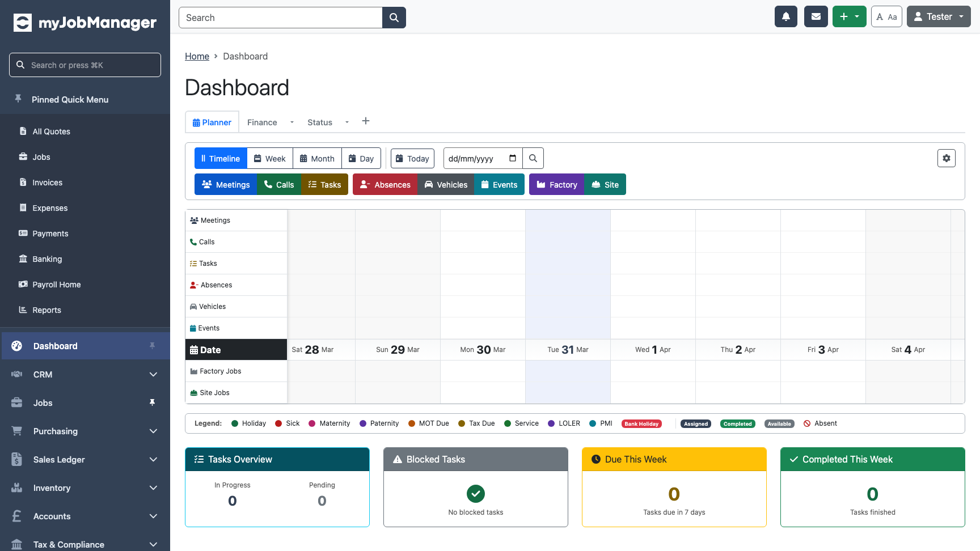Image resolution: width=980 pixels, height=551 pixels.
Task: Click the Date header calendar icon
Action: (194, 350)
